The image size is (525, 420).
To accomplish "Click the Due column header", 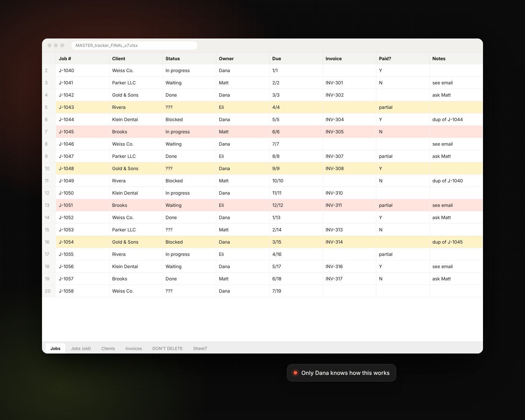I will click(x=296, y=58).
